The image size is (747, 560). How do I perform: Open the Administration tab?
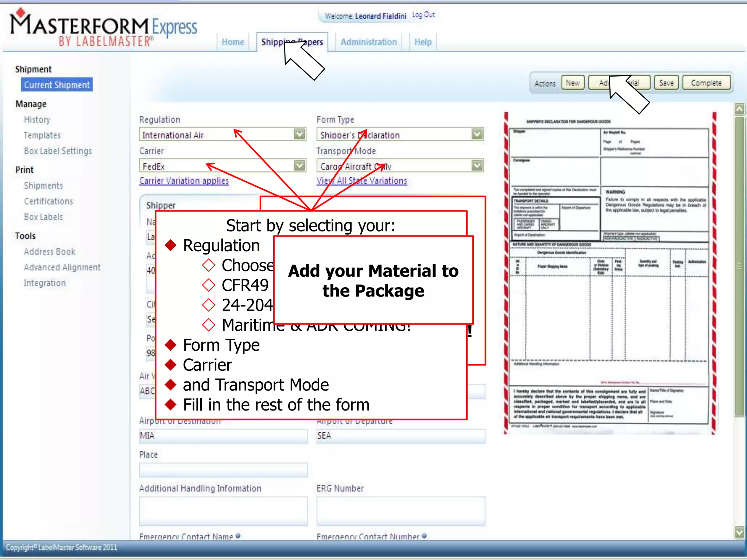pyautogui.click(x=368, y=42)
